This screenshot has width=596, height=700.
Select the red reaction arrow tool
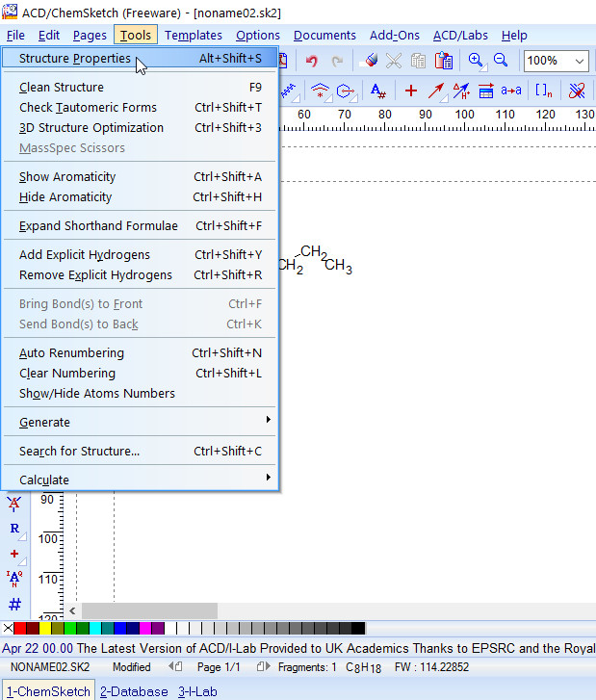click(436, 91)
